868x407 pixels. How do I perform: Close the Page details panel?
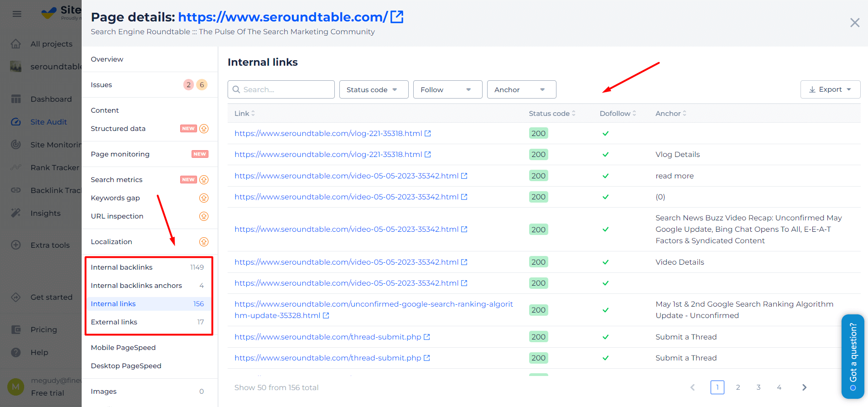pos(855,23)
